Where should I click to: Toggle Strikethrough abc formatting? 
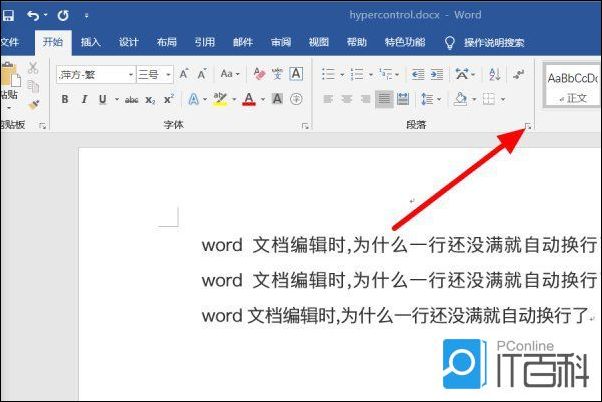click(131, 100)
